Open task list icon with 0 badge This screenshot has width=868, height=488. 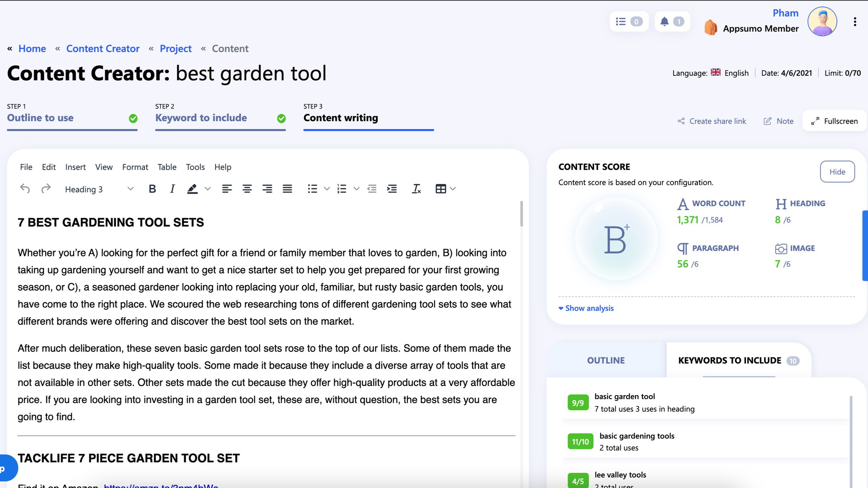(x=629, y=21)
